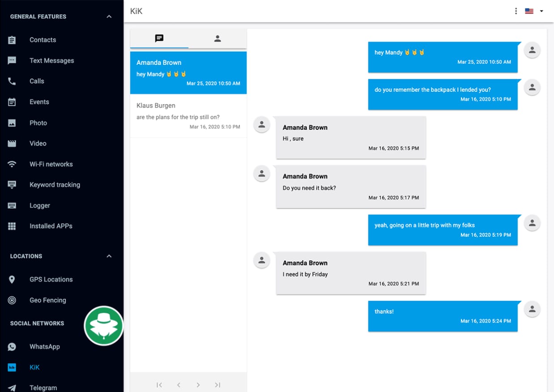
Task: Collapse the Locations section
Action: (x=109, y=256)
